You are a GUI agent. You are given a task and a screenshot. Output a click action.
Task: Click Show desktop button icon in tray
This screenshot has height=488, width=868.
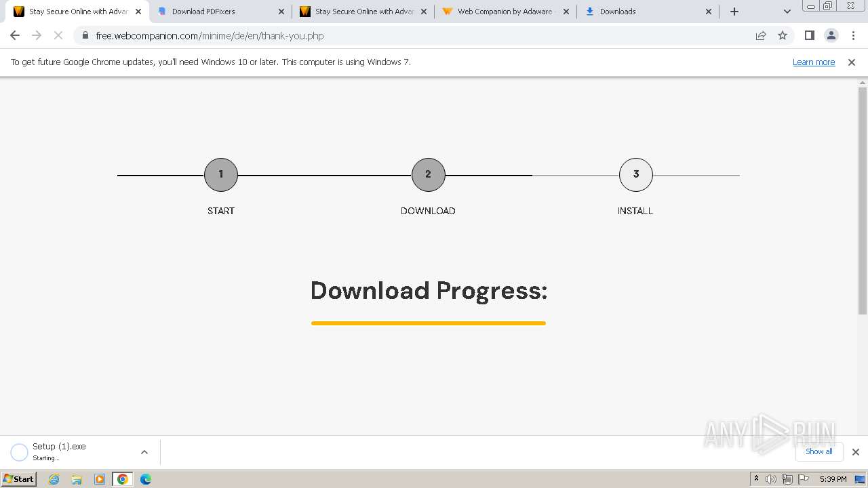(861, 479)
